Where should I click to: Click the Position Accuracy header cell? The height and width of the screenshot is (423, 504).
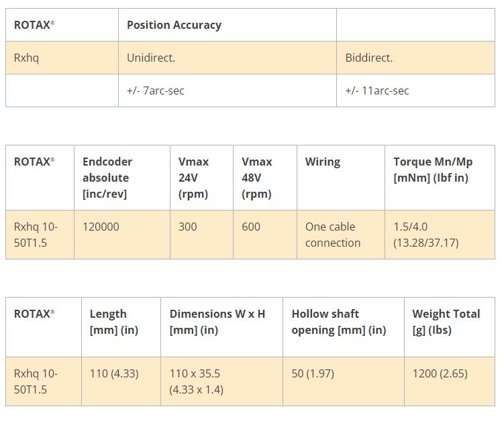(x=174, y=25)
